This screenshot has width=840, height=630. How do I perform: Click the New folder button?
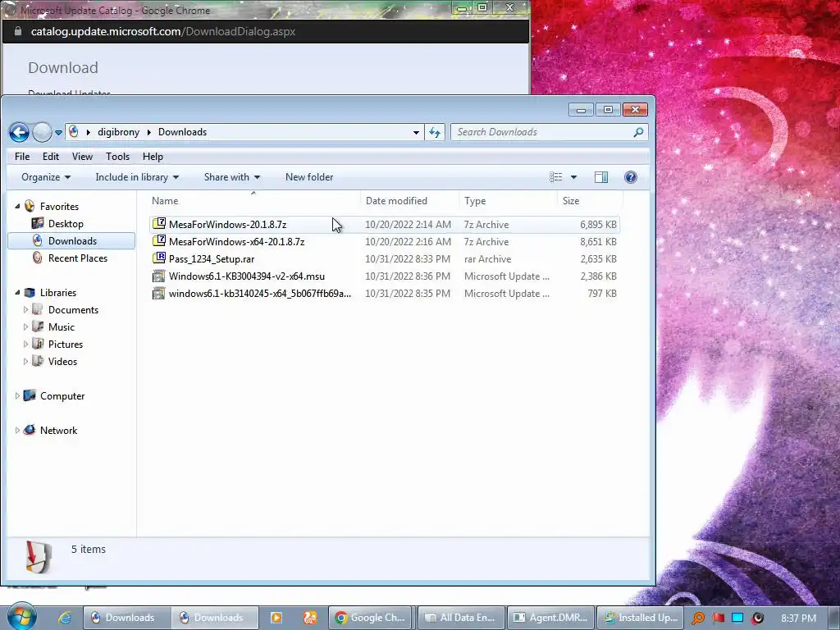click(309, 177)
